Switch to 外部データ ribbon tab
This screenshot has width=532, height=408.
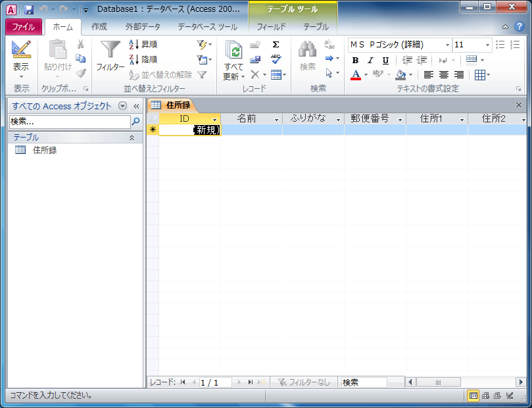pos(143,26)
